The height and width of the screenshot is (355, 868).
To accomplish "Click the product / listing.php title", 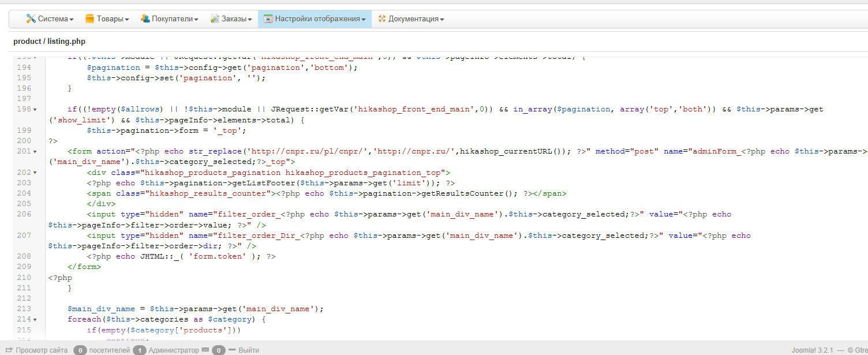I will coord(49,42).
